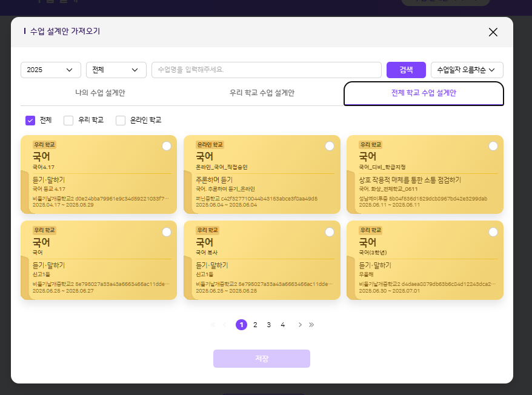Screen dimensions: 532x395
Task: Click the first page double-arrow icon
Action: point(213,325)
